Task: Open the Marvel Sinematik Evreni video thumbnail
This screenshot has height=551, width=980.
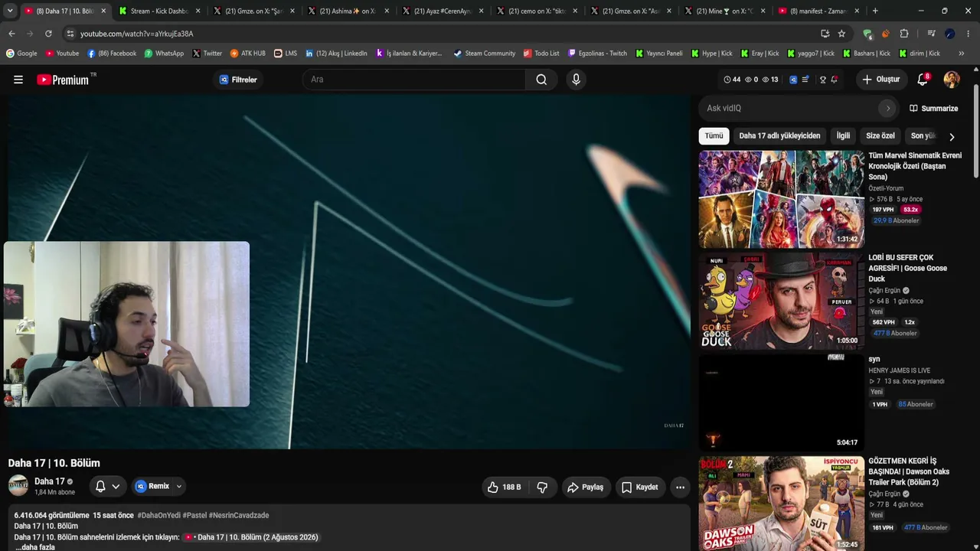Action: pos(782,199)
